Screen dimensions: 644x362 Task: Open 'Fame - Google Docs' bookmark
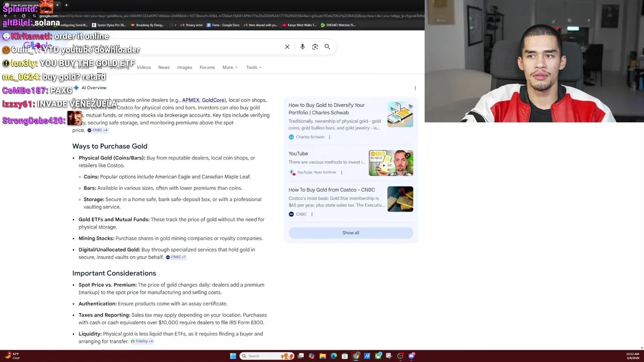click(222, 25)
